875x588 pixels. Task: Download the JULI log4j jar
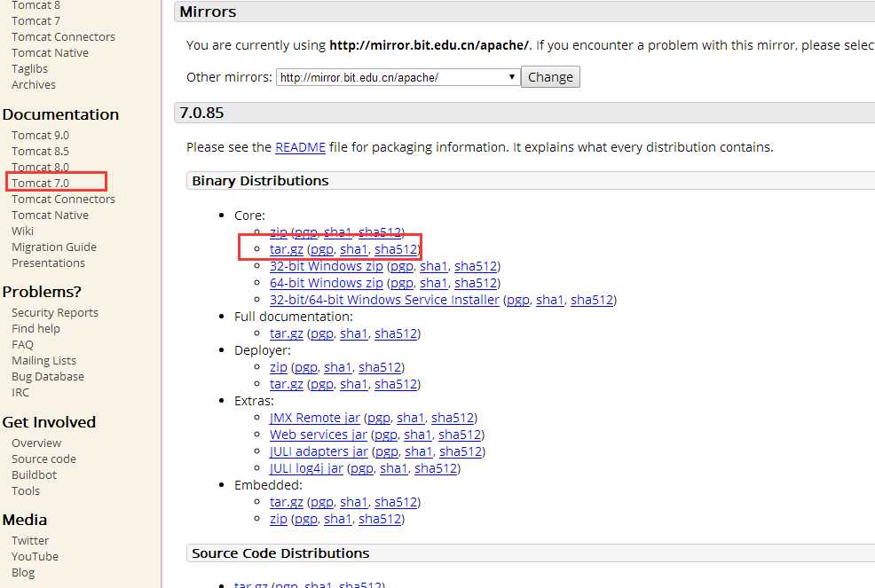coord(306,468)
